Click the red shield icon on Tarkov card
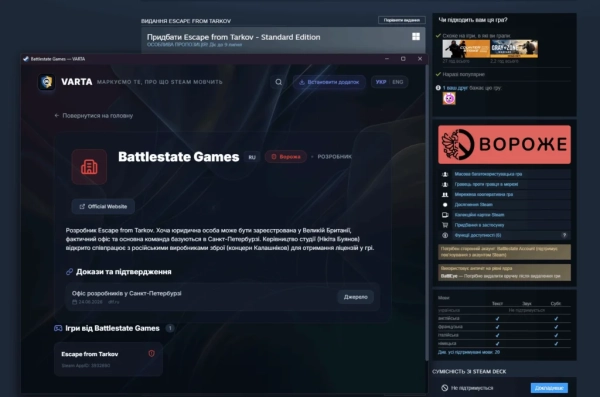600x397 pixels. [x=152, y=353]
